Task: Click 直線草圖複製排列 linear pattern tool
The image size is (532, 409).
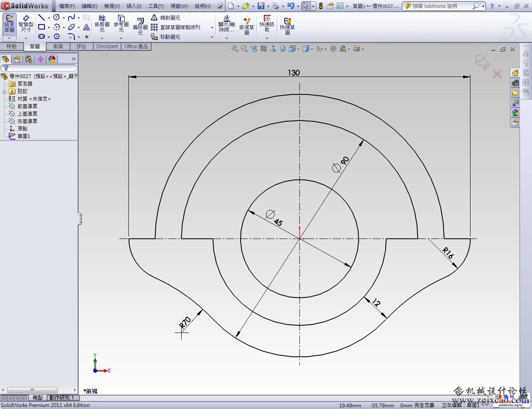Action: pyautogui.click(x=175, y=27)
